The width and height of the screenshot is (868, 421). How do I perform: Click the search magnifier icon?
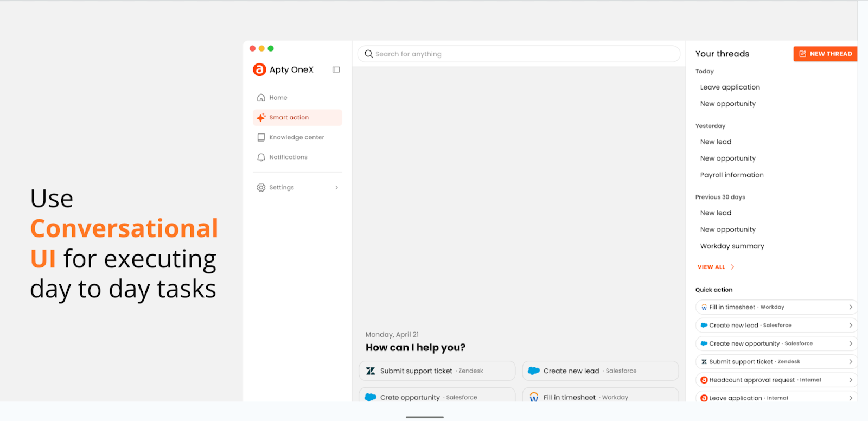point(369,54)
